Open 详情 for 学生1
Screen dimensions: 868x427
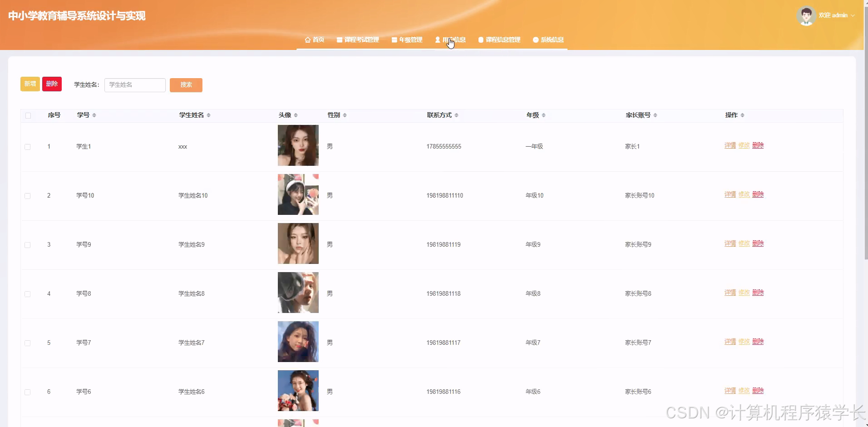pyautogui.click(x=730, y=146)
